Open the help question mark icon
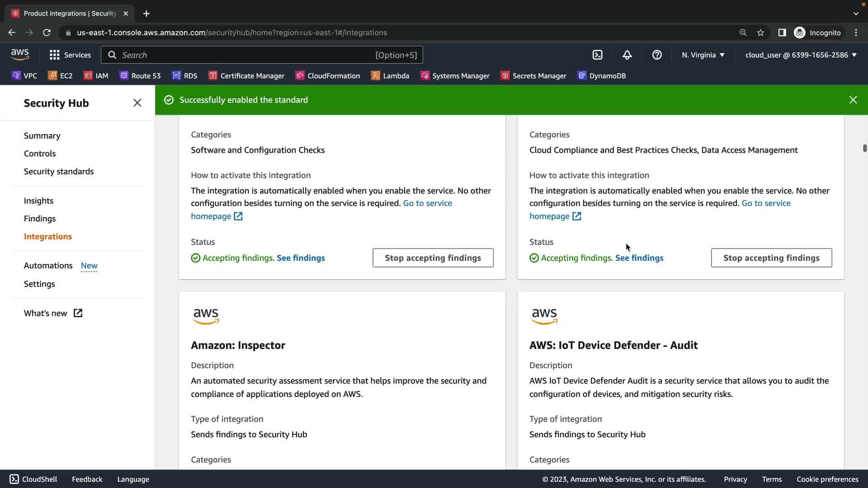 tap(657, 55)
